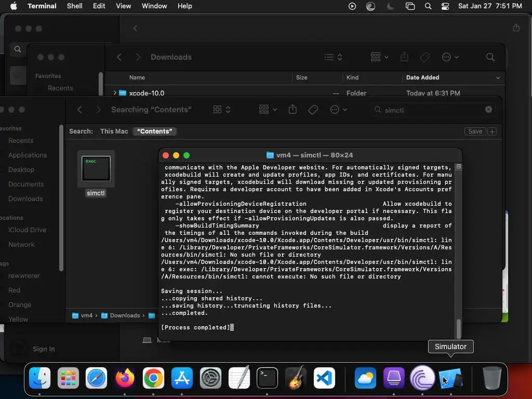Open action menu in Downloads window
The height and width of the screenshot is (399, 532).
click(x=450, y=57)
